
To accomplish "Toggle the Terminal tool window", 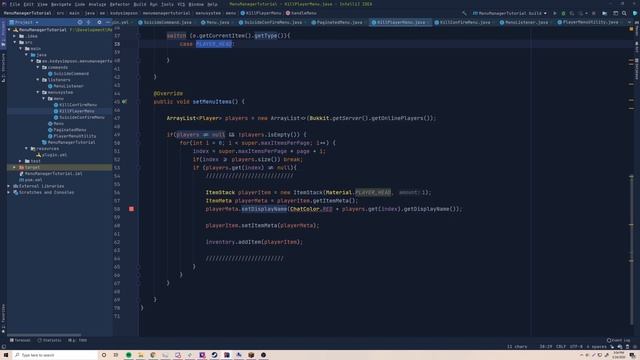I will (20, 340).
